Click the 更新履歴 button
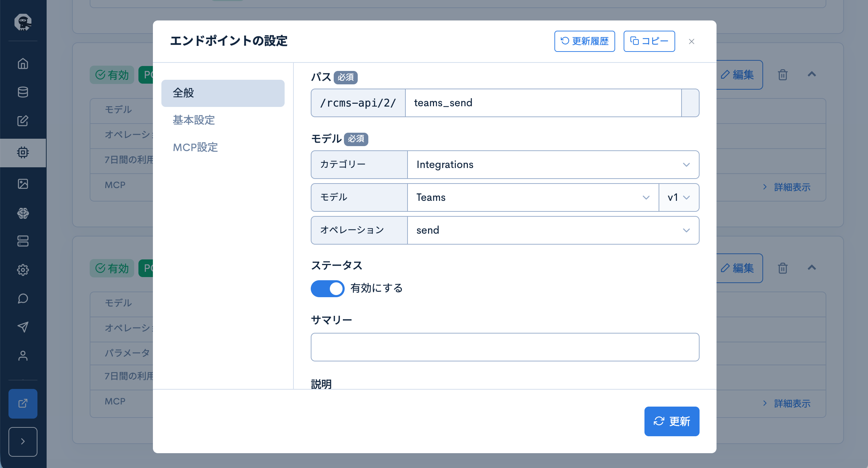 click(x=584, y=41)
